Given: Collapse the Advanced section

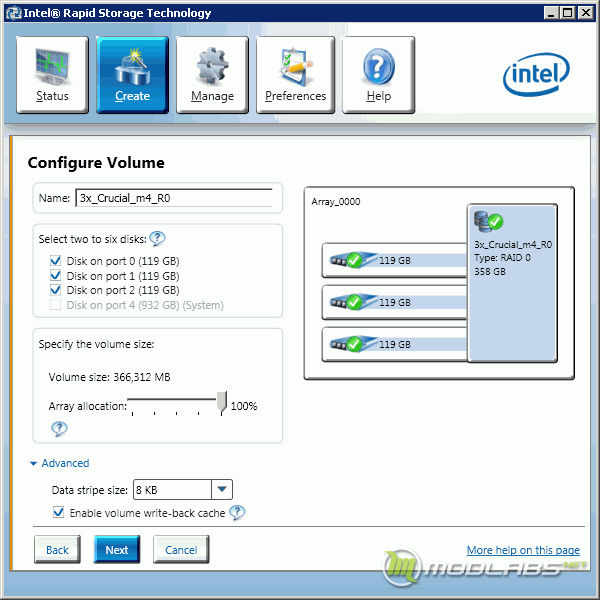Looking at the screenshot, I should [60, 463].
